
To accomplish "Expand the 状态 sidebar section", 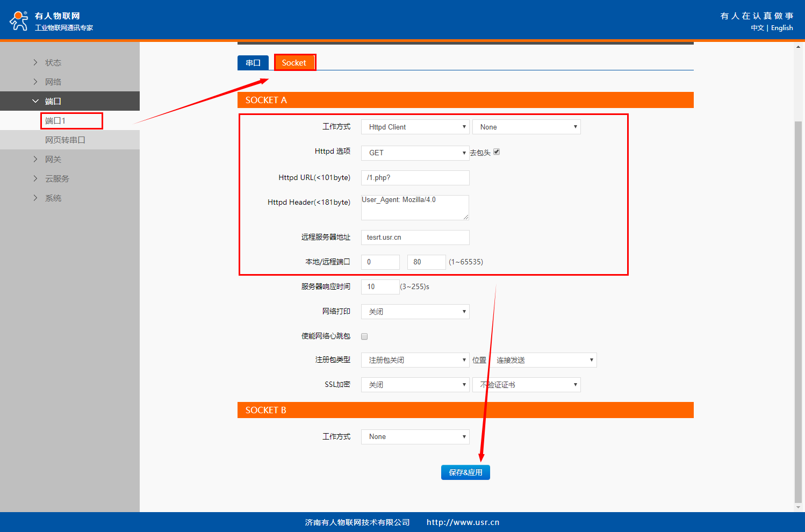I will 53,63.
